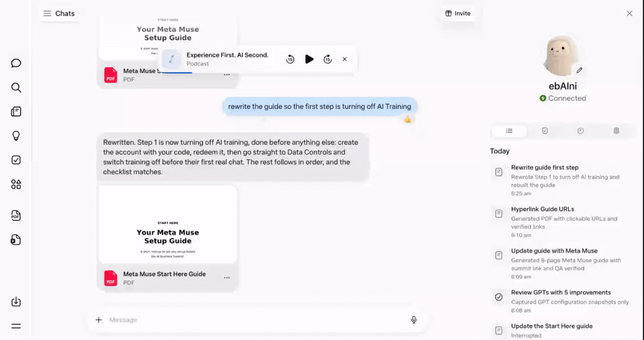Viewport: 644px width, 340px height.
Task: Click the download tray sidebar icon
Action: (x=16, y=302)
